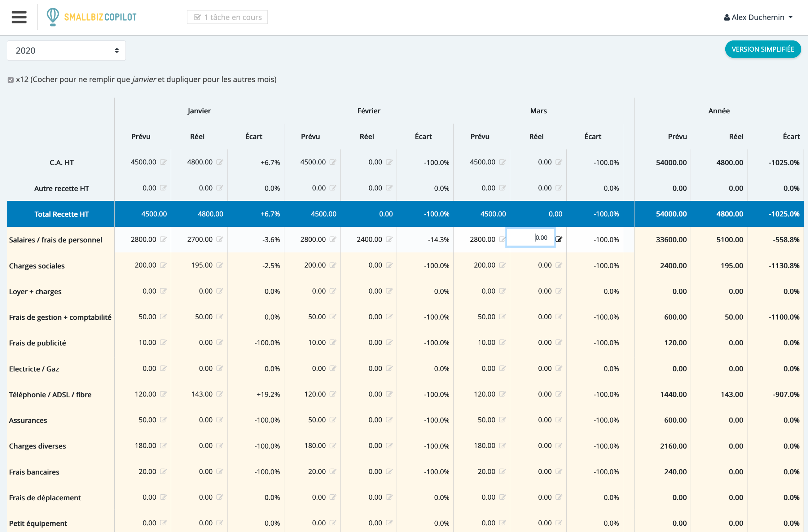The height and width of the screenshot is (532, 808).
Task: Edit Frais de publicité Février Prévu
Action: pyautogui.click(x=333, y=343)
